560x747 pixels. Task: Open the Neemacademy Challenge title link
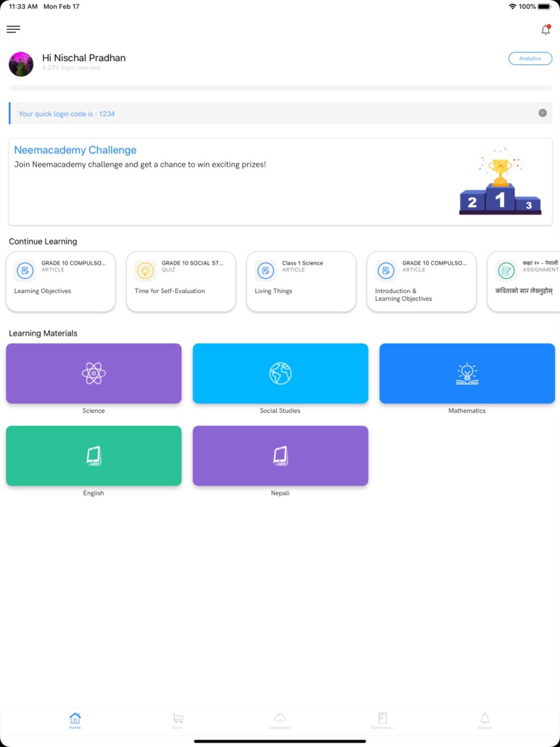(75, 150)
